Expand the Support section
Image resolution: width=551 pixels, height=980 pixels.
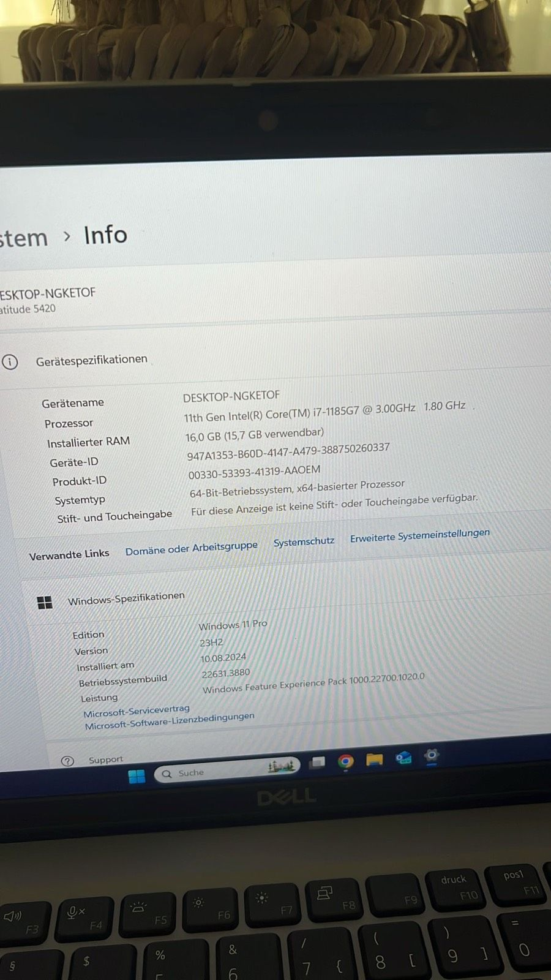[106, 759]
